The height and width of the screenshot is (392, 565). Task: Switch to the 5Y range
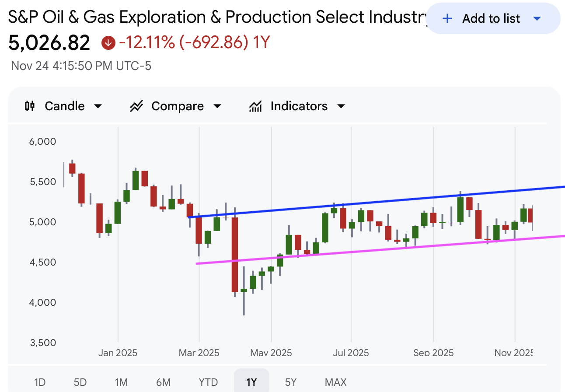[x=291, y=382]
